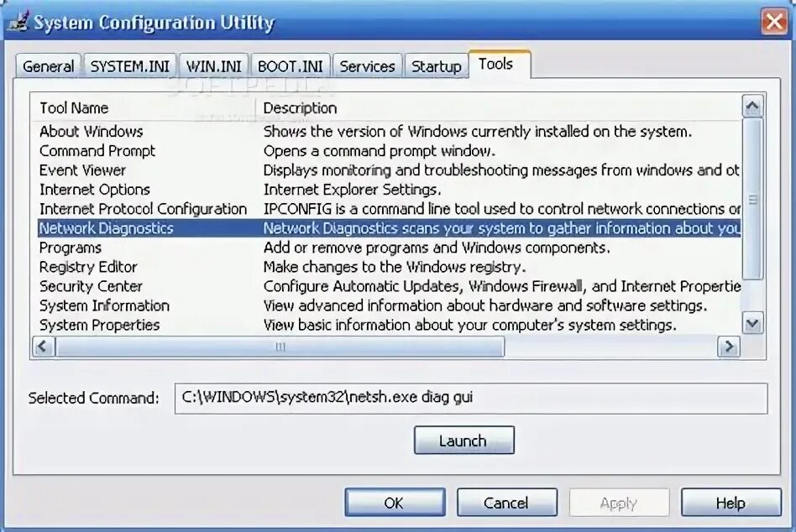
Task: Select the Registry Editor tool
Action: point(88,267)
